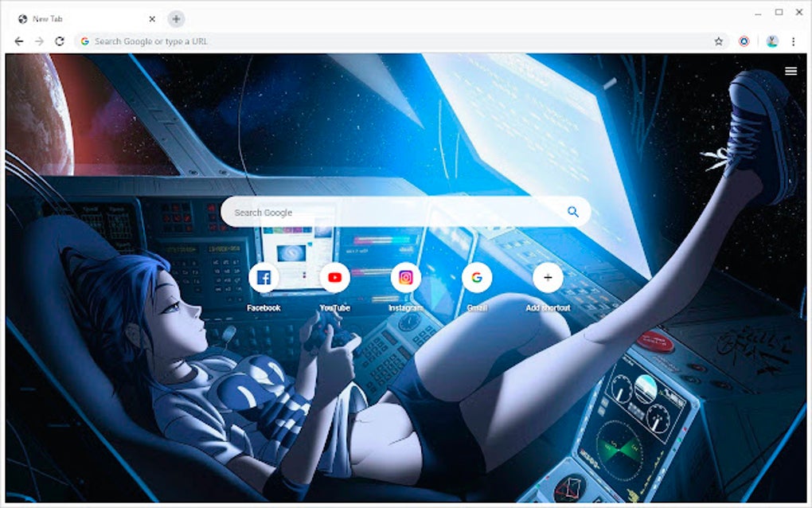Click the Add shortcut plus icon
812x508 pixels.
pyautogui.click(x=548, y=278)
